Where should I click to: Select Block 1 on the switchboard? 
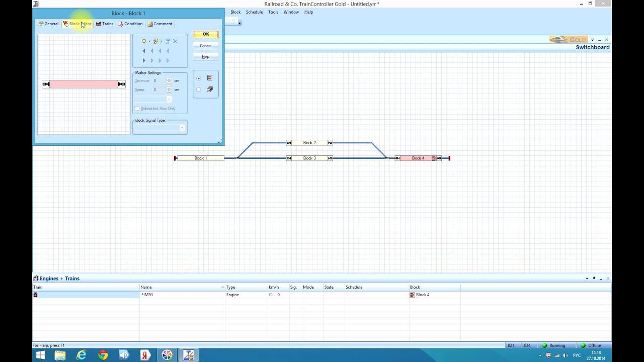point(201,158)
